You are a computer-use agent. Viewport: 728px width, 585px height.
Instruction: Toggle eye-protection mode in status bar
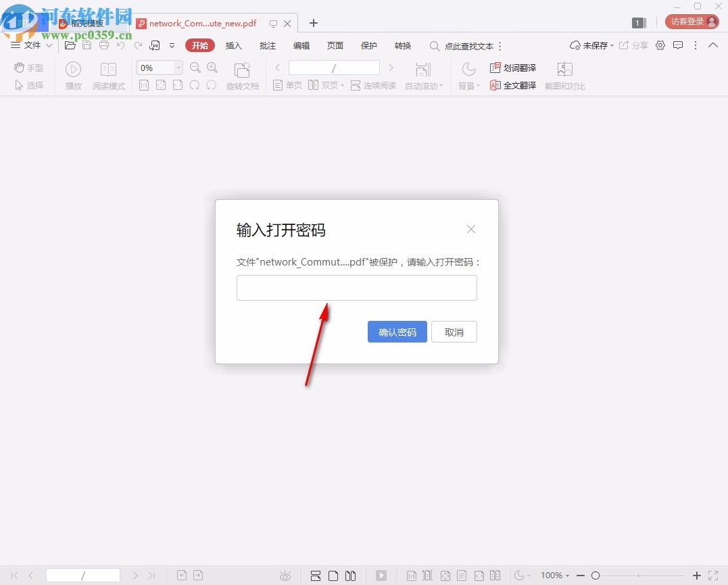pos(285,575)
